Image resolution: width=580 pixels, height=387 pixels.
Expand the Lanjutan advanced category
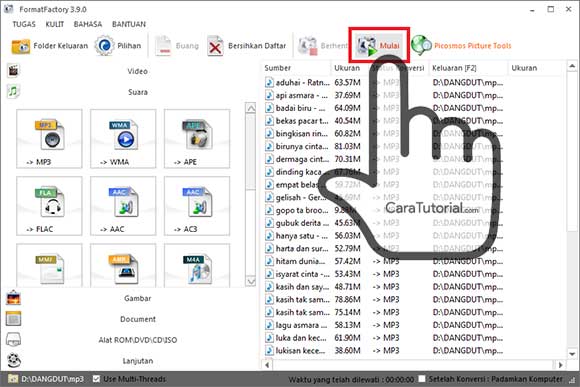pos(138,361)
